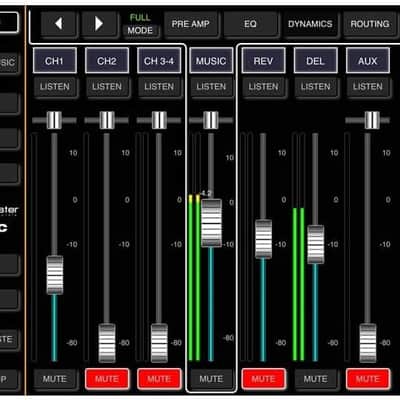Unmute the AUX channel

click(368, 379)
